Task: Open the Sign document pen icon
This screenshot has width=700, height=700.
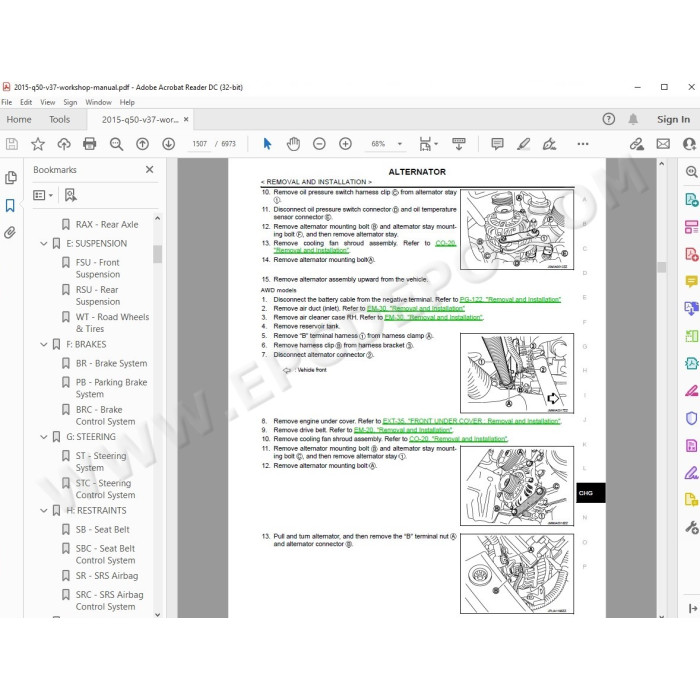Action: pyautogui.click(x=549, y=144)
